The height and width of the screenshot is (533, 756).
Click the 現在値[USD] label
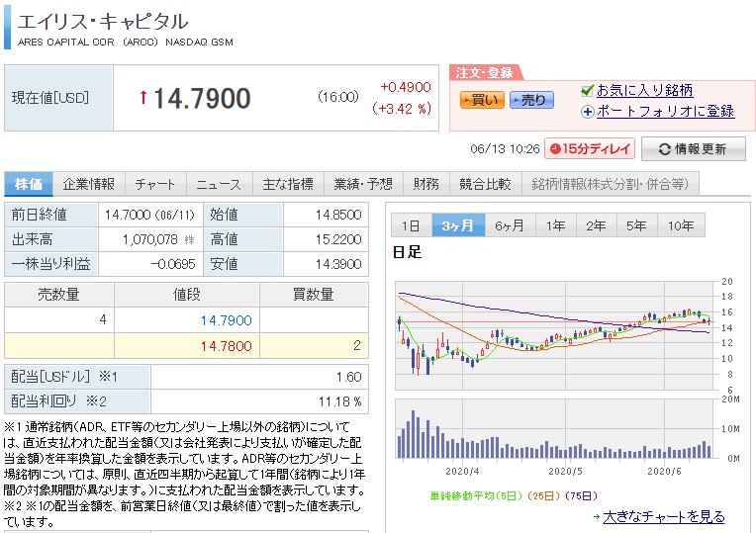(x=50, y=98)
